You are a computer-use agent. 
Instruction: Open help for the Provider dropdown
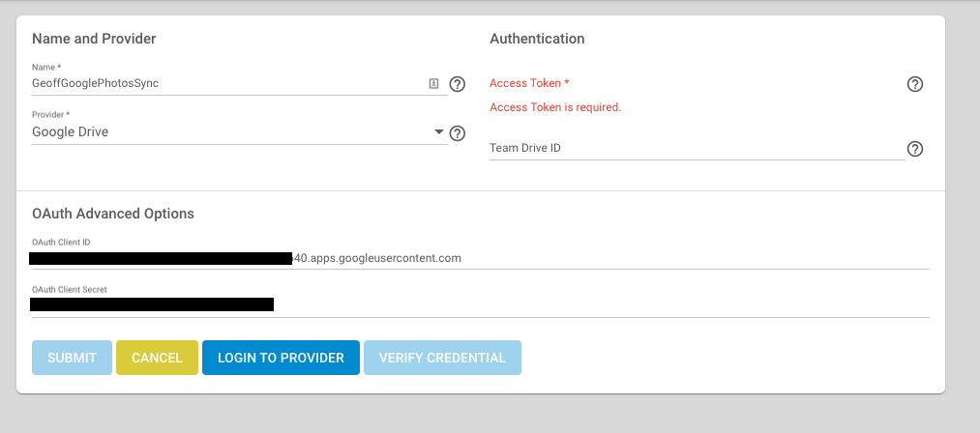458,133
